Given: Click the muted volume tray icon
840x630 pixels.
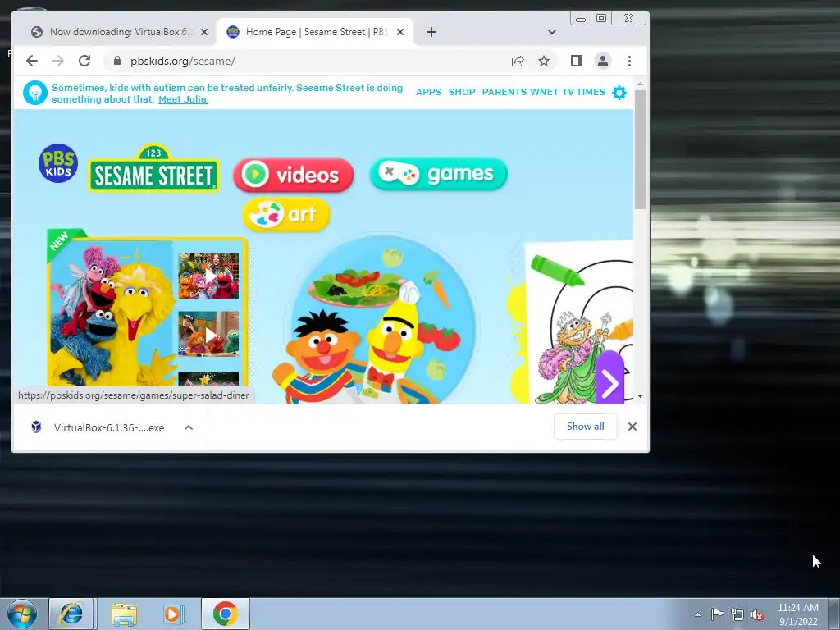Looking at the screenshot, I should pyautogui.click(x=757, y=615).
